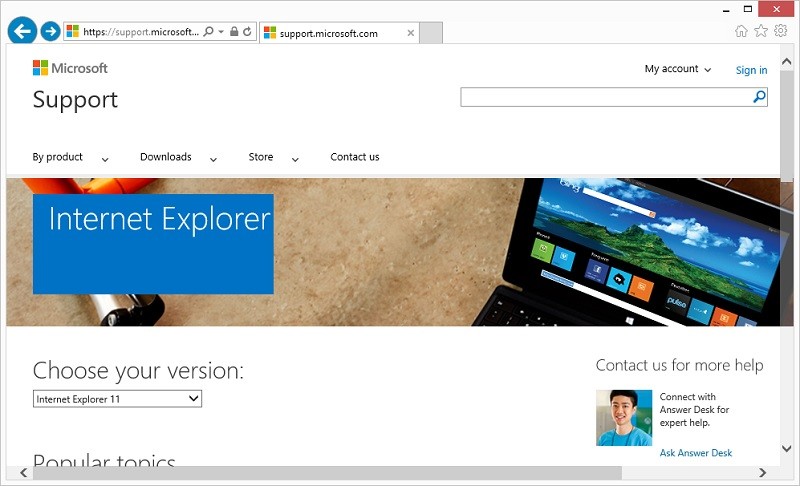Expand the My account menu
The width and height of the screenshot is (800, 486).
coord(678,69)
